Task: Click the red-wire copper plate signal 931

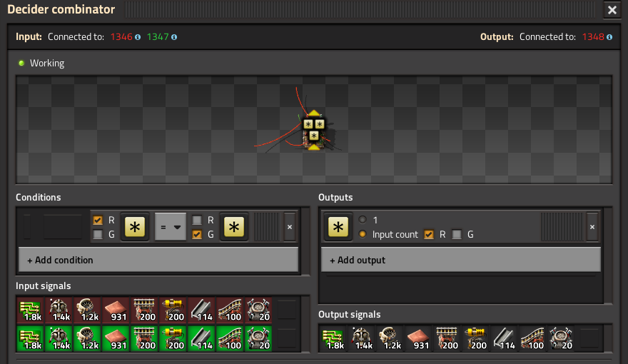Action: (116, 310)
